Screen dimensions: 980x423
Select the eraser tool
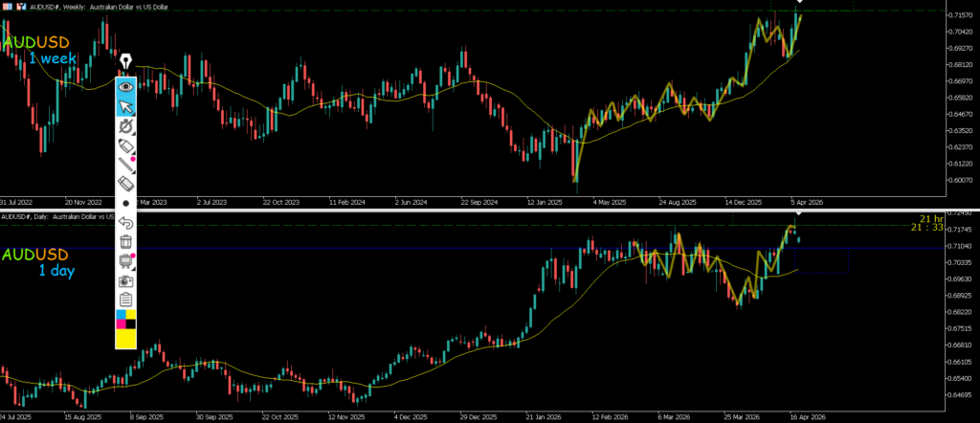point(125,183)
